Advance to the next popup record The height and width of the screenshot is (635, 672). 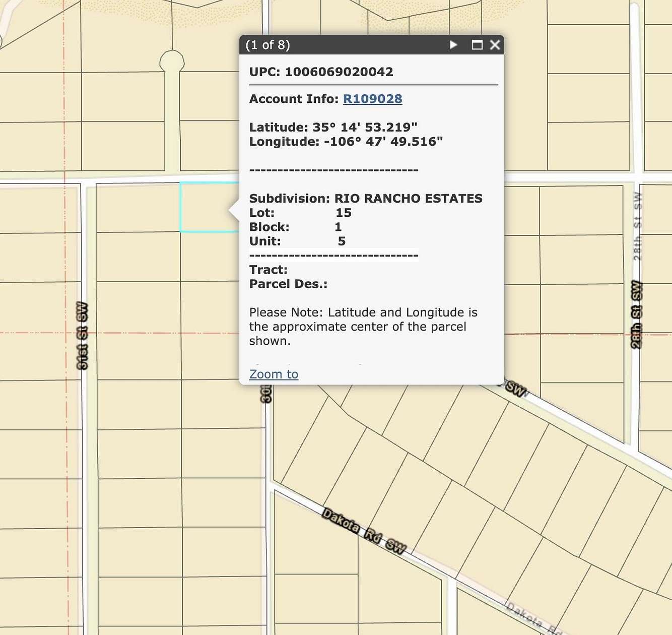pyautogui.click(x=454, y=45)
